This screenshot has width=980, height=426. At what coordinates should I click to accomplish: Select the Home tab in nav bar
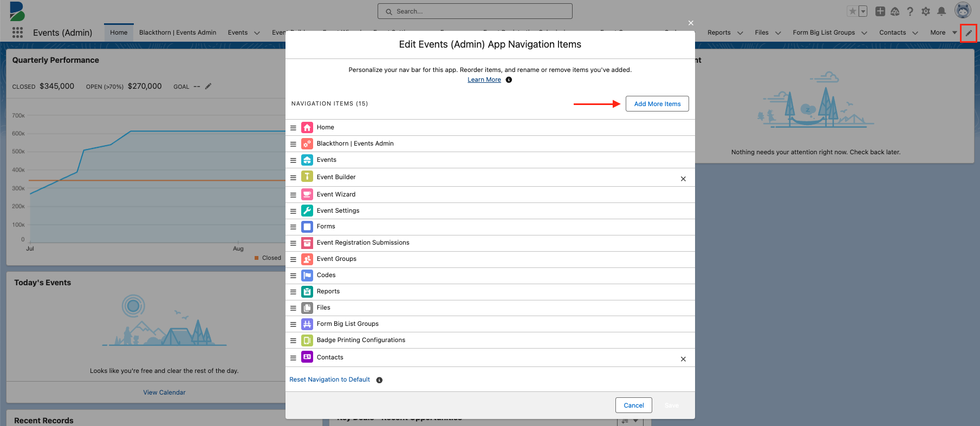[x=119, y=32]
